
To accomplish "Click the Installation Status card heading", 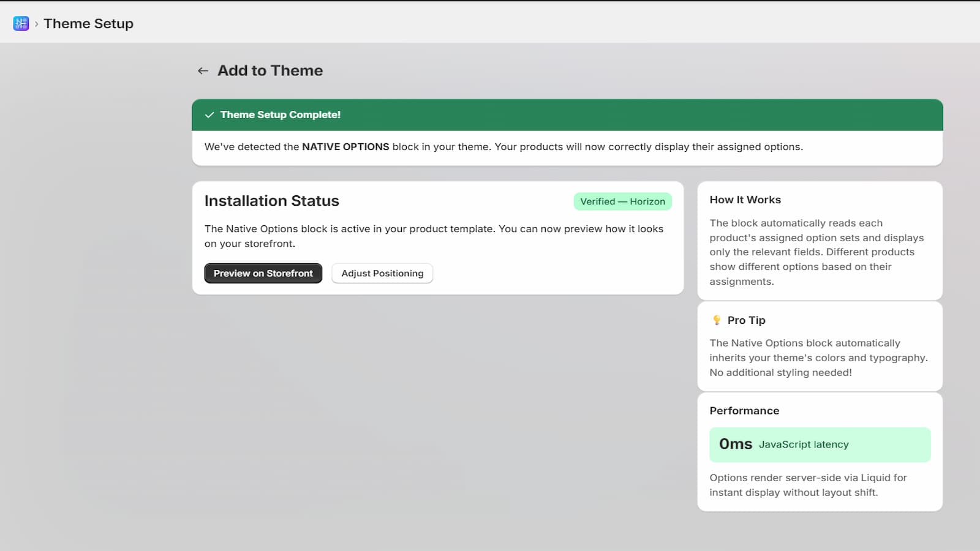I will pos(272,201).
